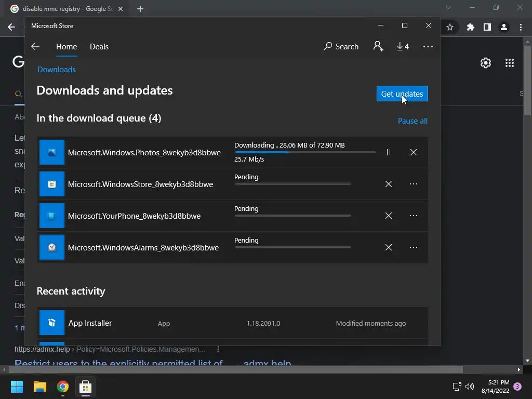Cancel the Microsoft.WindowsAlarms pending download
This screenshot has width=532, height=399.
coord(389,247)
